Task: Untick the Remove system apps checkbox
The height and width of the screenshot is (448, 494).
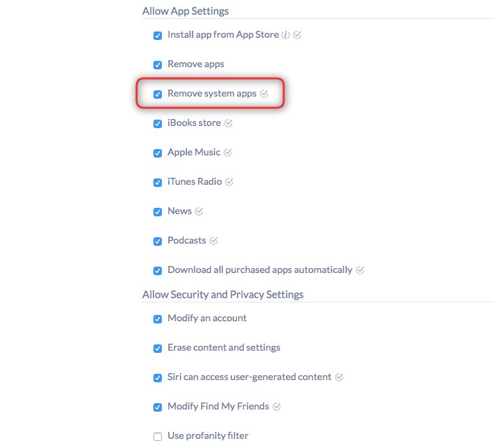Action: click(158, 94)
